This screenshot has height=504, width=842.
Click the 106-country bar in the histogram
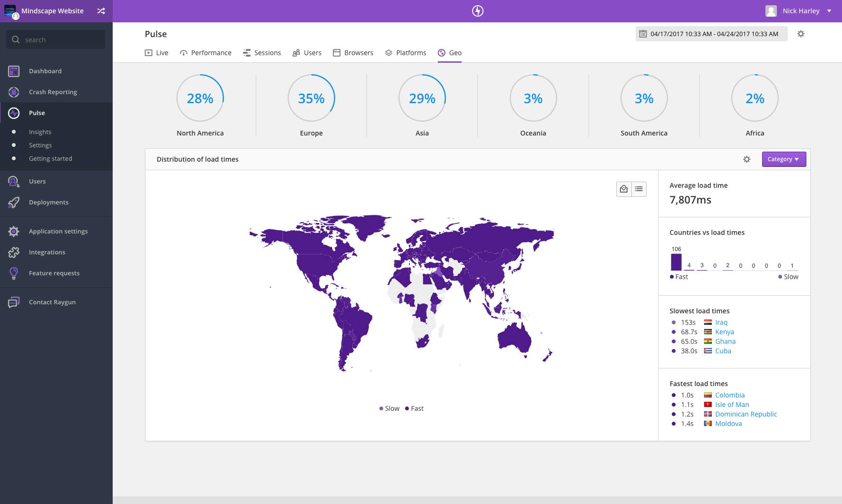[x=676, y=262]
